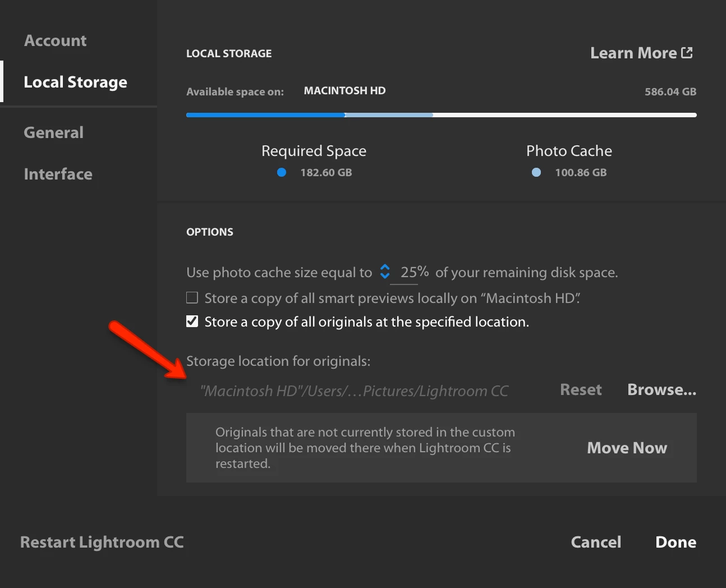Image resolution: width=726 pixels, height=588 pixels.
Task: Click the blue Required Space legend dot
Action: coord(282,172)
